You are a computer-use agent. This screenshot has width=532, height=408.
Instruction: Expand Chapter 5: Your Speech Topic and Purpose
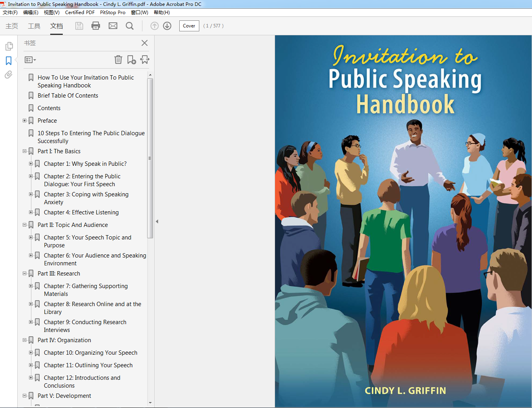click(x=31, y=237)
